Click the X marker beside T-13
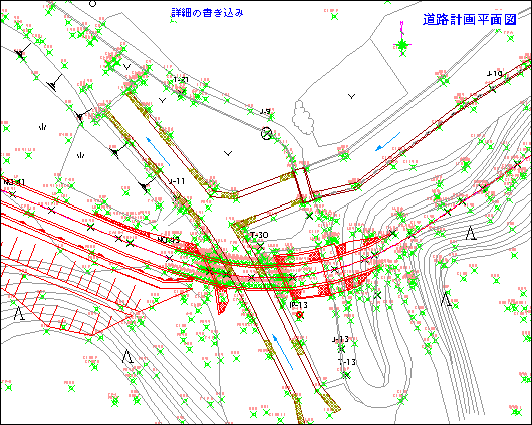The image size is (532, 425). (346, 375)
